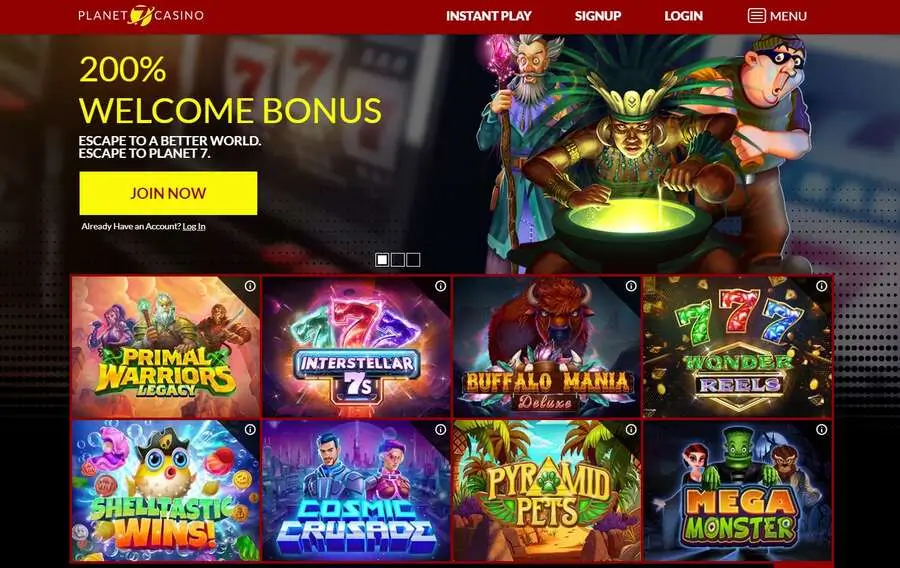900x568 pixels.
Task: Switch to the second banner slide
Action: point(398,260)
